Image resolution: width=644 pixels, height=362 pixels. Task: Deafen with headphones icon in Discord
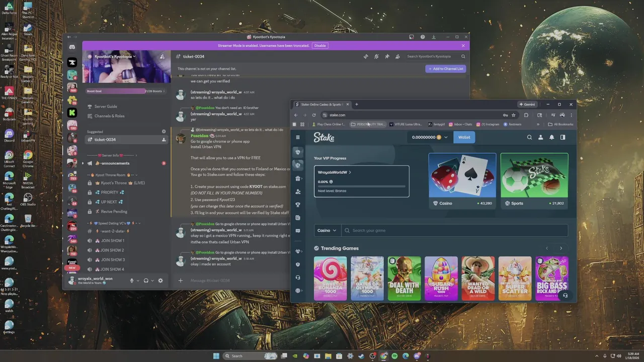coord(146,281)
